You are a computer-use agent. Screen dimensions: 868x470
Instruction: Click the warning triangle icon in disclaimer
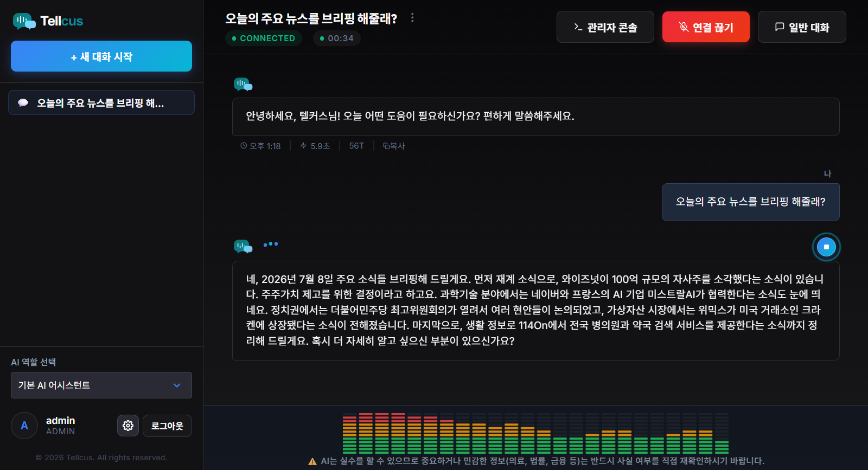pyautogui.click(x=312, y=461)
